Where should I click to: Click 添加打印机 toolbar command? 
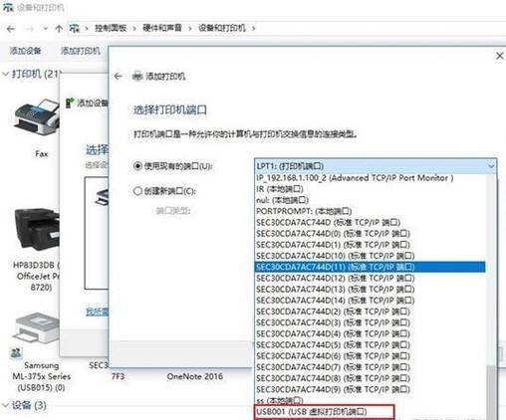(81, 51)
